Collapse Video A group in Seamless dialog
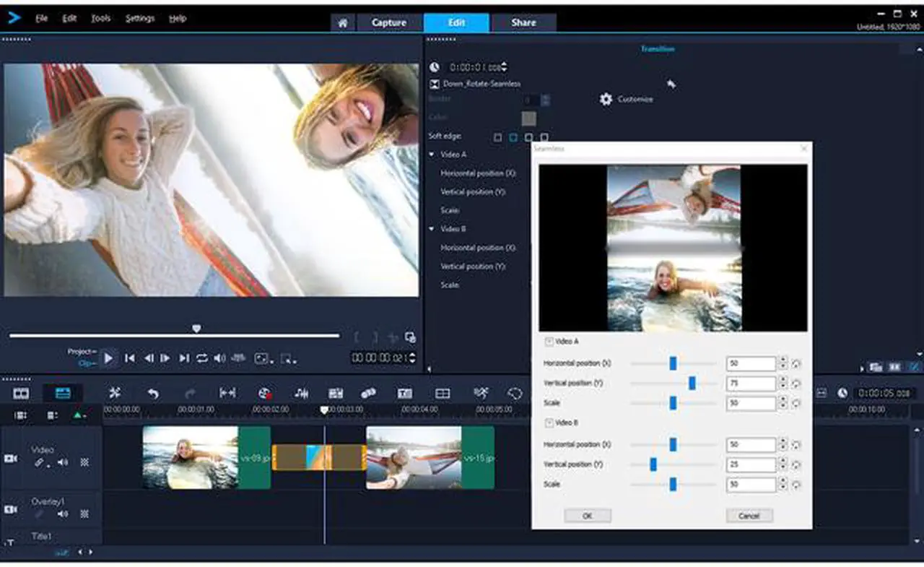 coord(549,342)
